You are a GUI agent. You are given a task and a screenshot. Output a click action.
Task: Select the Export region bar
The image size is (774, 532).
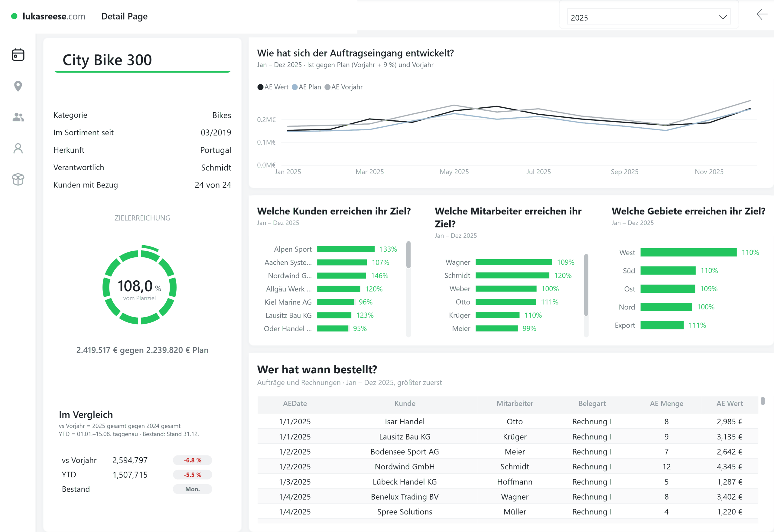coord(662,325)
